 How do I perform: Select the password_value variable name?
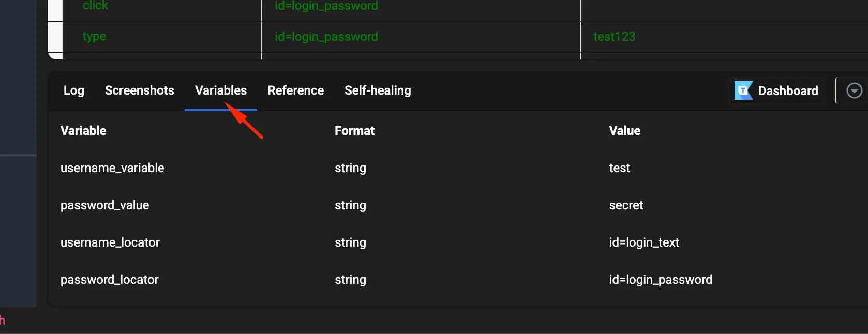pos(104,205)
